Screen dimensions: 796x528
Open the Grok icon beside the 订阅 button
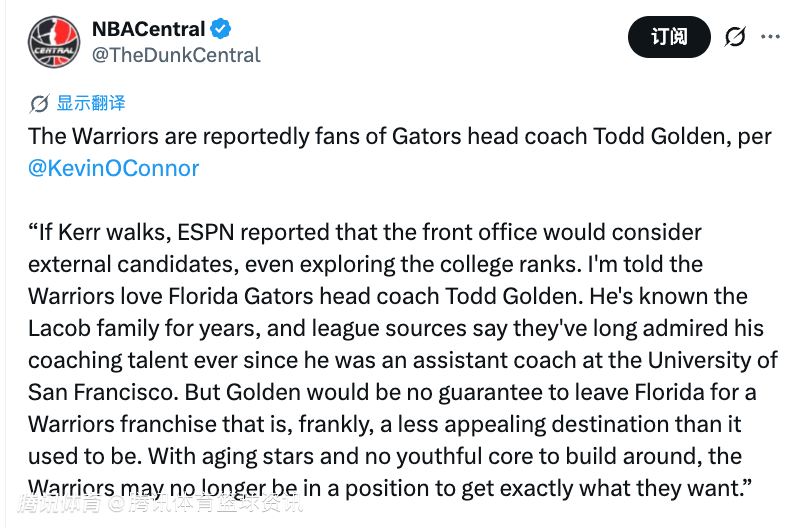point(735,37)
